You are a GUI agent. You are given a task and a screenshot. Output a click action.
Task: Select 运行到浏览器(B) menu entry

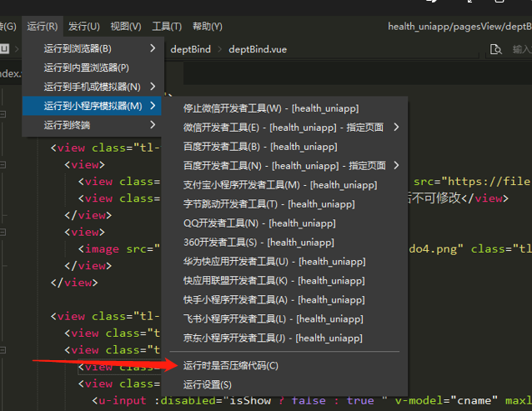click(x=92, y=48)
